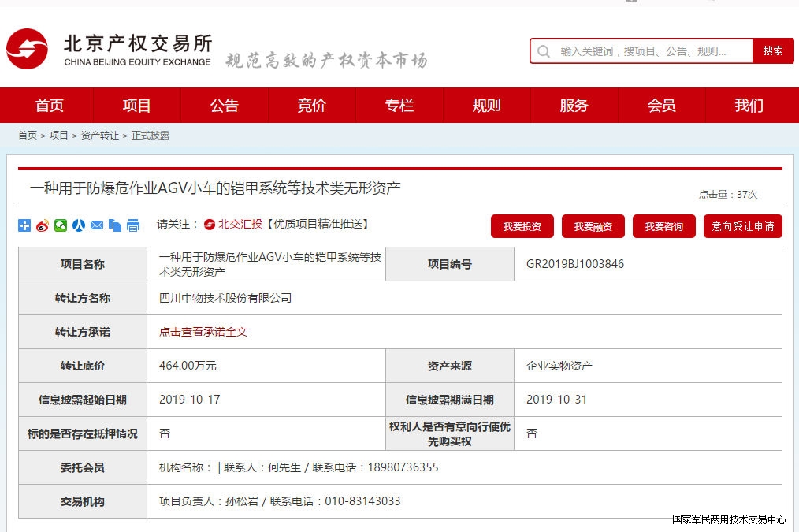Click the 项目名称 value cell

click(266, 264)
